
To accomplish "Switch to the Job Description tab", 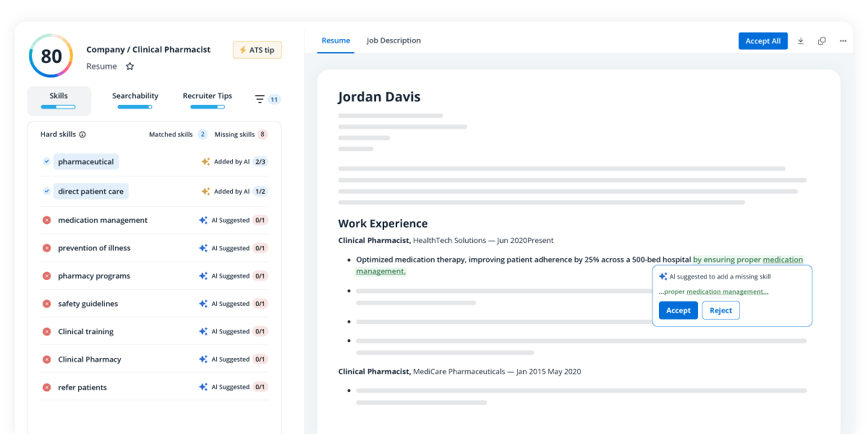I will [393, 41].
